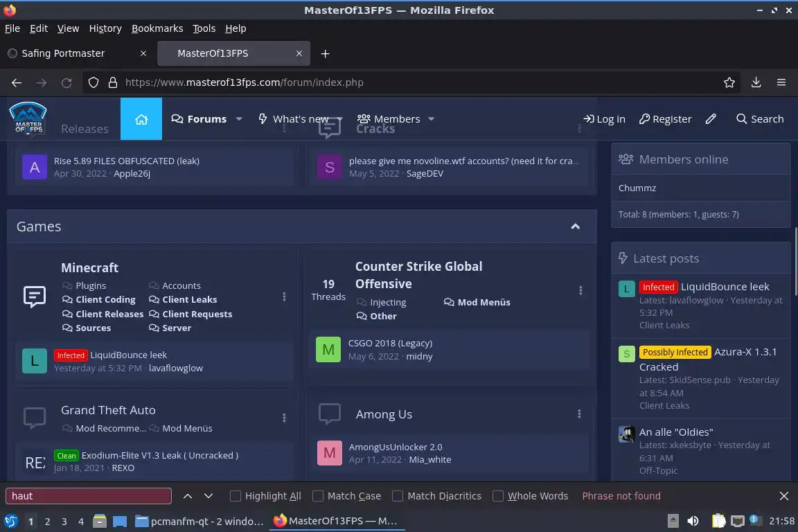Enable Highlight All checkbox
798x532 pixels.
235,496
